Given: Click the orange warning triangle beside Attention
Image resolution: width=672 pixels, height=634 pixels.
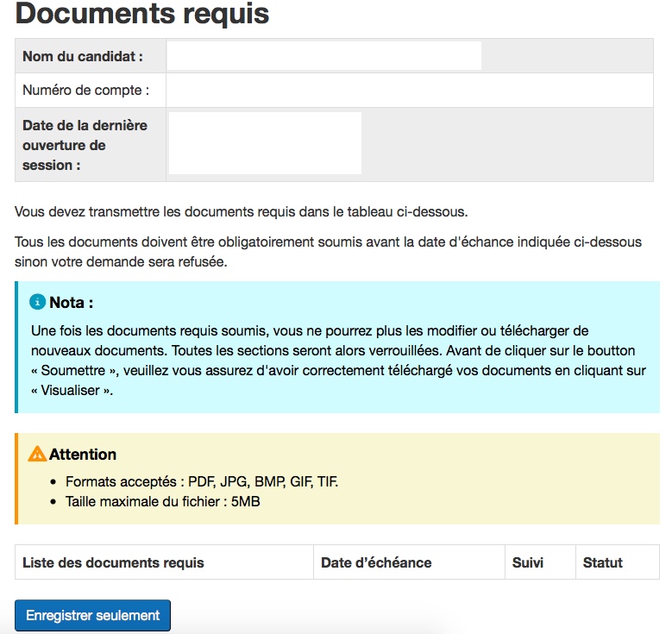Looking at the screenshot, I should (37, 454).
